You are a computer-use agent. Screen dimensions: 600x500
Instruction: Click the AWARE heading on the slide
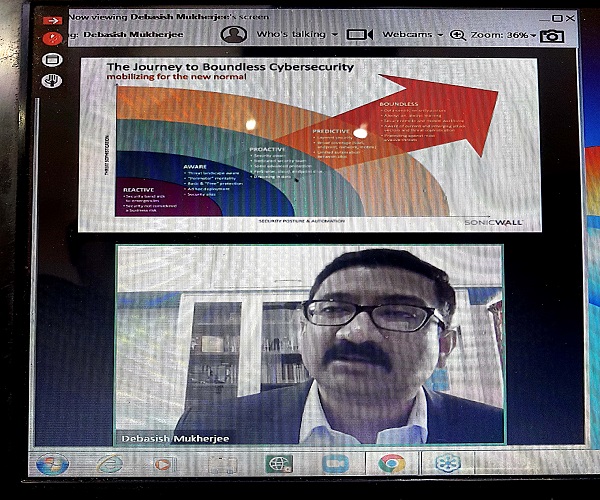pyautogui.click(x=195, y=167)
